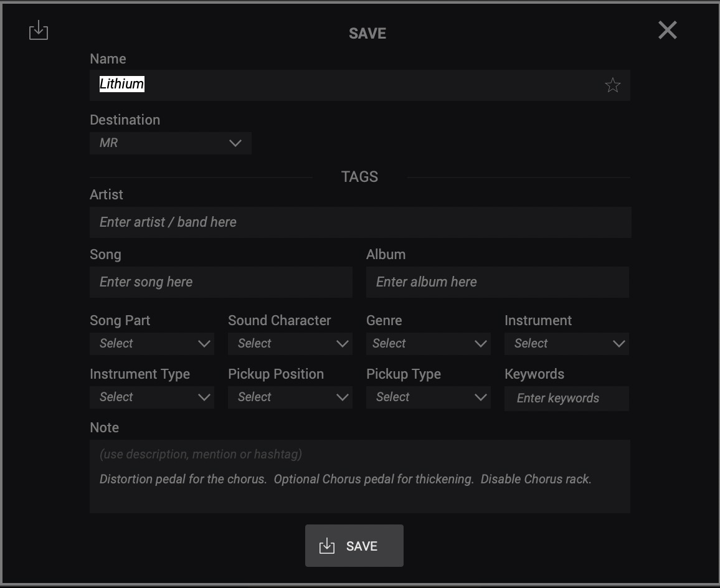Click the Lithium name field
The image size is (720, 588).
349,85
